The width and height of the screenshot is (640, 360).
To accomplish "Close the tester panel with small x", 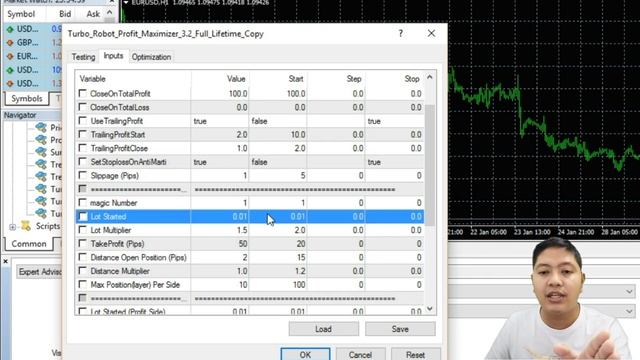I will click(5, 261).
